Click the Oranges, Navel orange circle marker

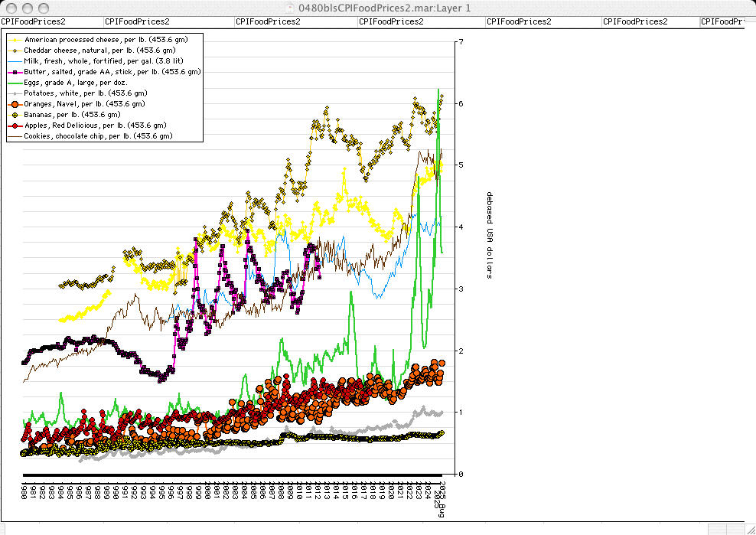click(15, 103)
